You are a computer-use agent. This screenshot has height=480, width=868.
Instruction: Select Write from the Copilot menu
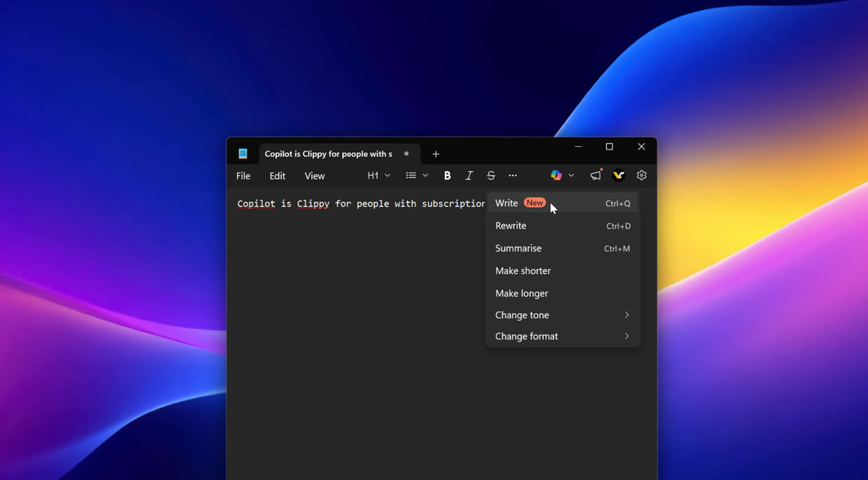click(563, 203)
